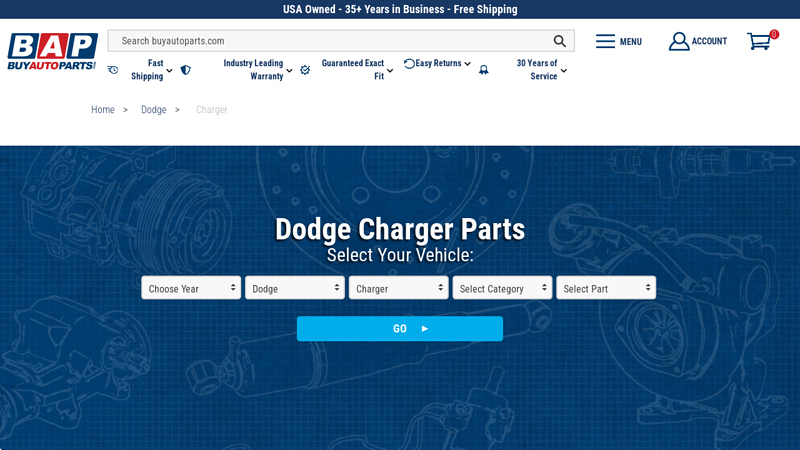Click the Easy Returns label
This screenshot has height=450, width=800.
pos(438,63)
